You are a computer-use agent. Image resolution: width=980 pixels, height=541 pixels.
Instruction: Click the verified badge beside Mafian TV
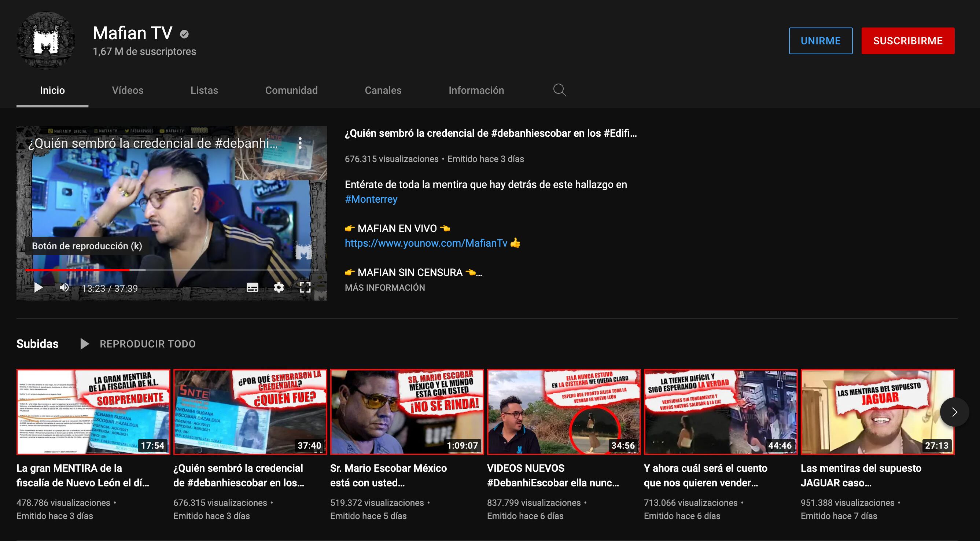[x=184, y=34]
